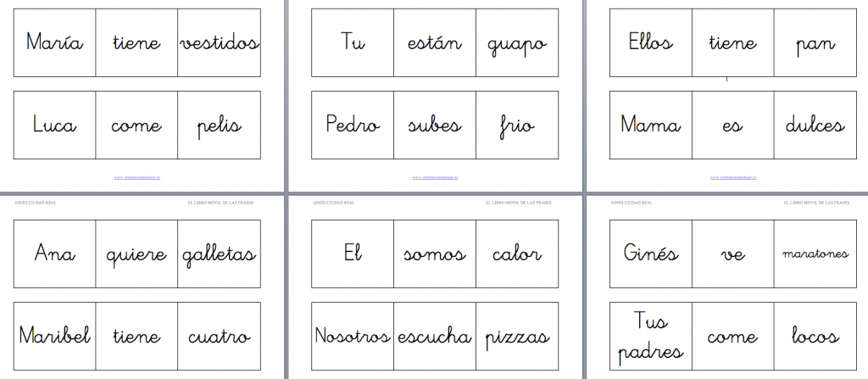
Task: Click the "quiere" verb card
Action: pos(136,254)
